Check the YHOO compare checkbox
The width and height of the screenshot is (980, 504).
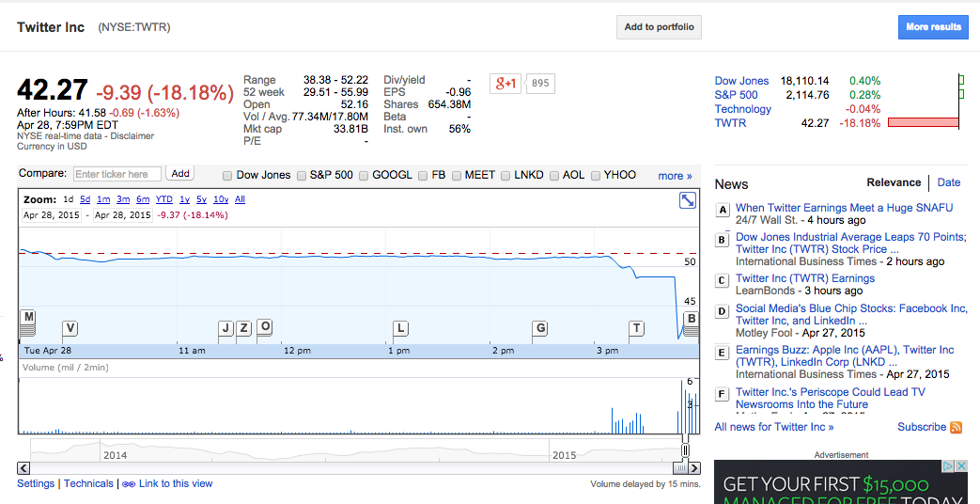click(596, 176)
